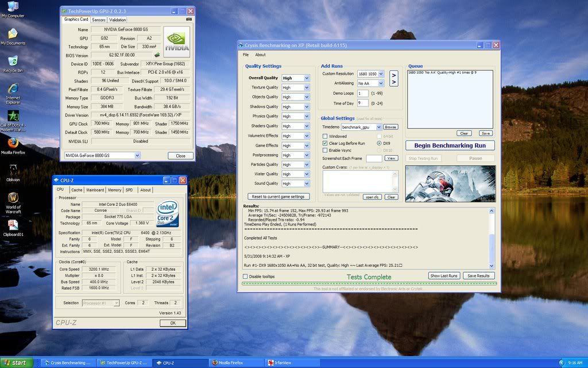Click Begin Benchmarking Run button
The image size is (588, 368).
click(x=450, y=145)
